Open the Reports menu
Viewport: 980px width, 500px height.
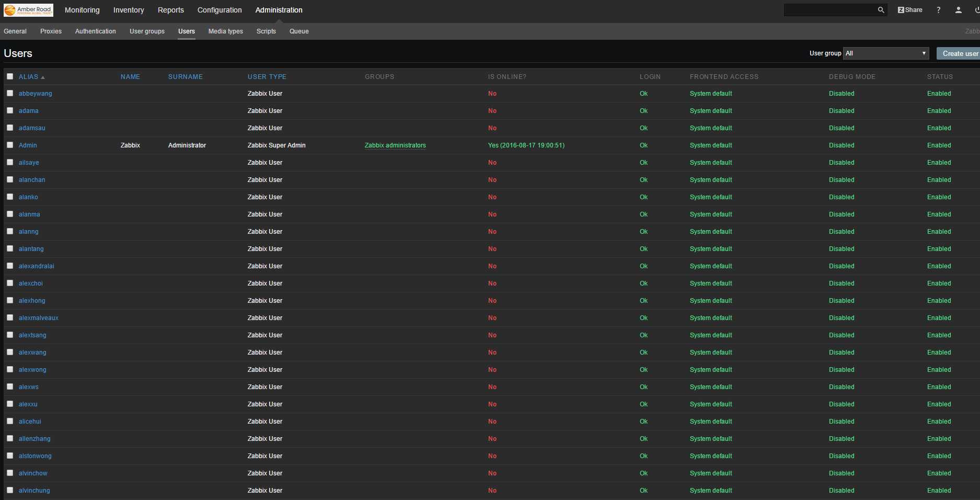[171, 10]
